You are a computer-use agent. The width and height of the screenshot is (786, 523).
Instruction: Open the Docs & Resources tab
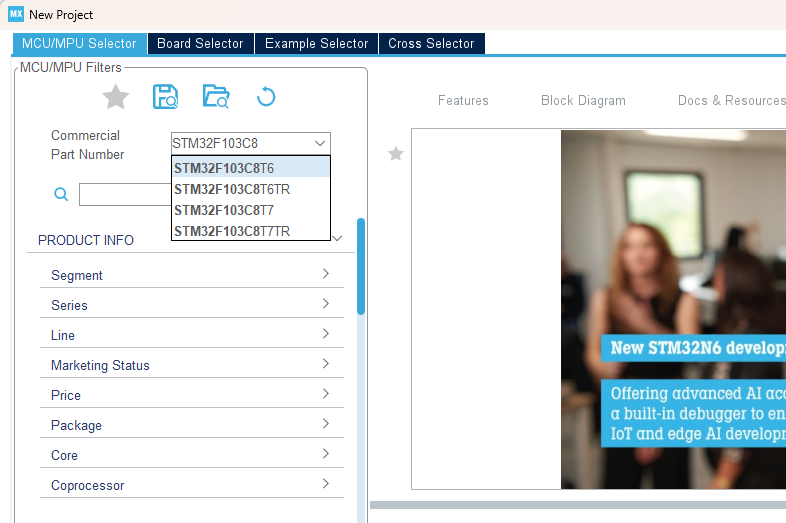(731, 100)
